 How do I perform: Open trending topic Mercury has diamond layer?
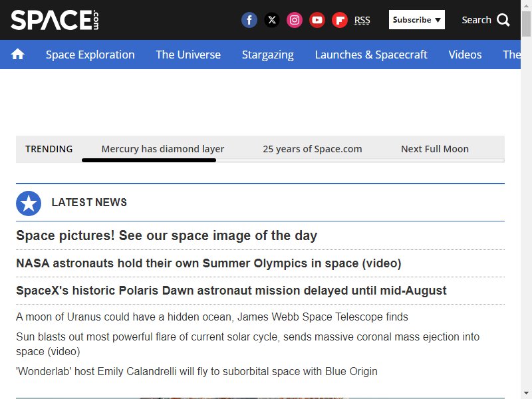[163, 149]
